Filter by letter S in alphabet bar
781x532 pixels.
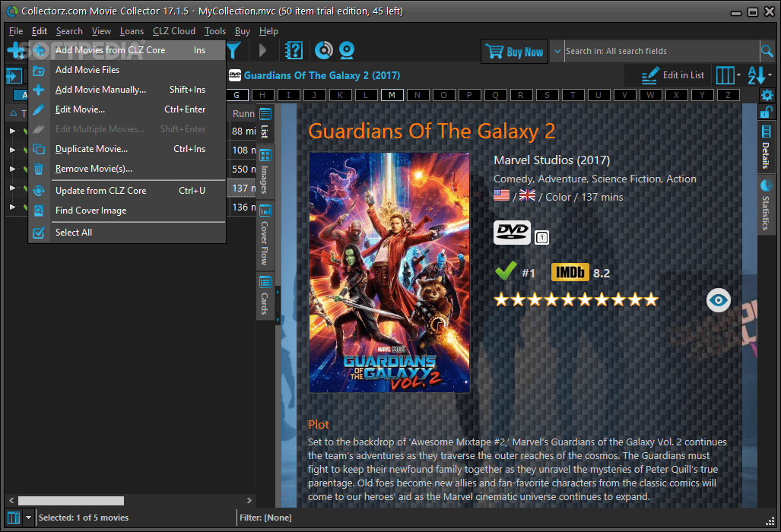click(x=547, y=95)
